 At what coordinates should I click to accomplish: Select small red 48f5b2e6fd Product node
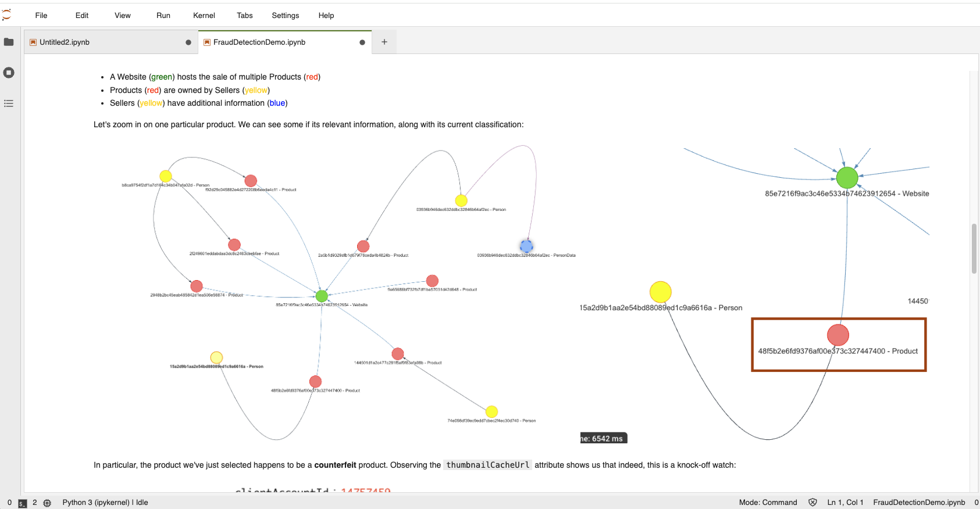pos(315,382)
